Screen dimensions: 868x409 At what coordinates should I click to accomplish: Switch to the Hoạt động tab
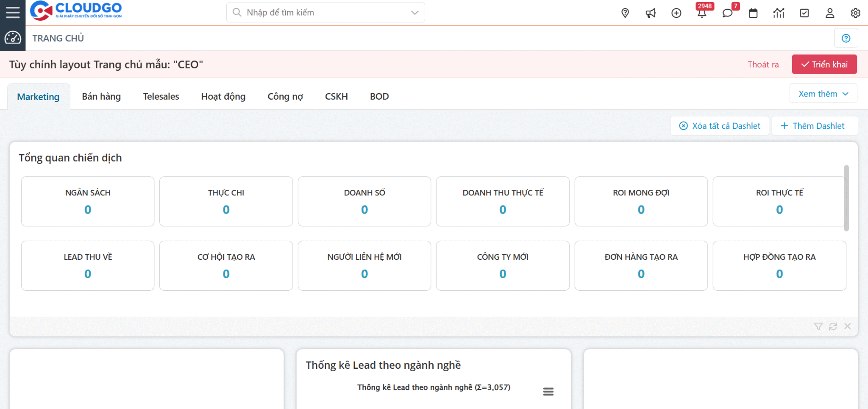point(223,97)
